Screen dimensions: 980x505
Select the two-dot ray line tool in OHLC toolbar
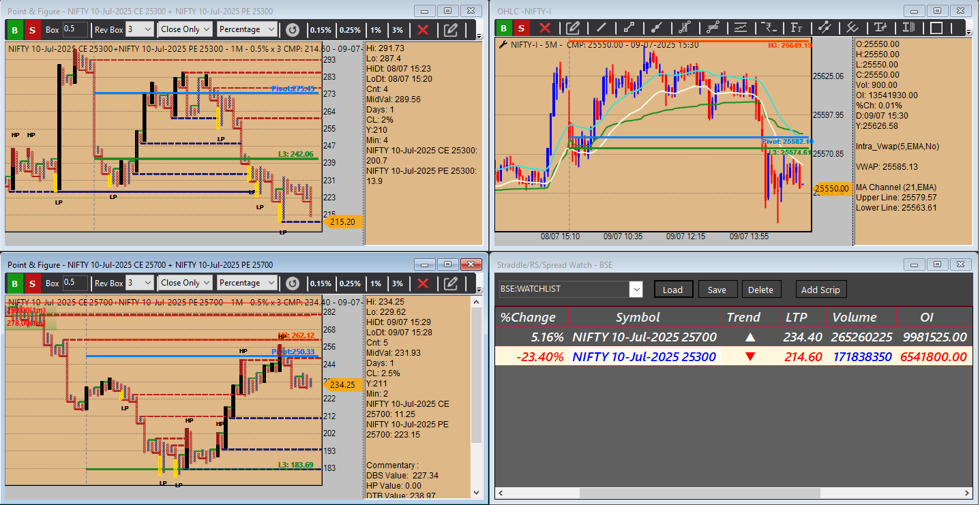click(657, 28)
